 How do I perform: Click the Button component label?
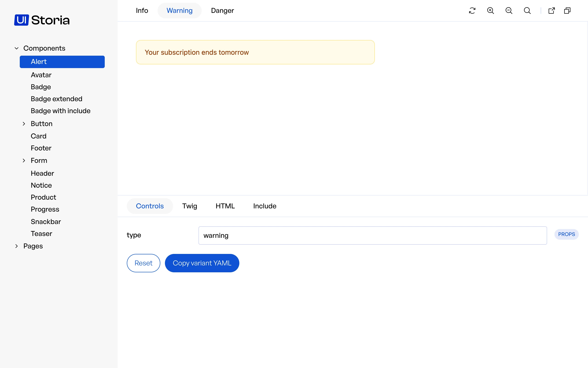42,124
